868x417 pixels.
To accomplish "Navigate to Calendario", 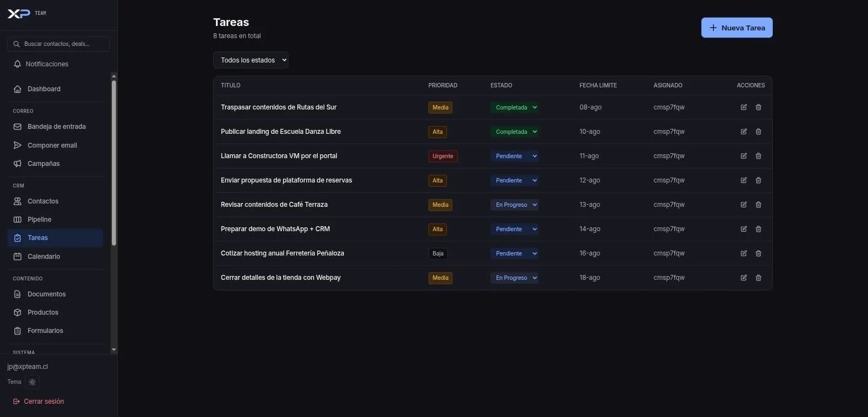I will pos(55,257).
